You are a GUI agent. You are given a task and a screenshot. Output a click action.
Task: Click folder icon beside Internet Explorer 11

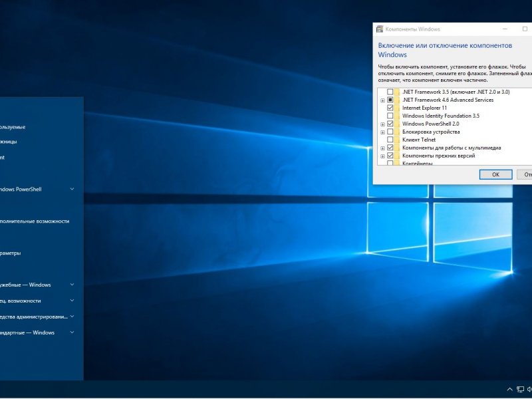point(397,108)
